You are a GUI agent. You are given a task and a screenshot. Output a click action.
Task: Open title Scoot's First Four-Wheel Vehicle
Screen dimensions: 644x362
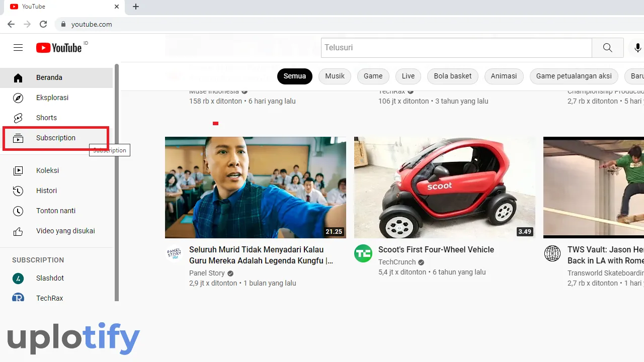[x=436, y=250]
